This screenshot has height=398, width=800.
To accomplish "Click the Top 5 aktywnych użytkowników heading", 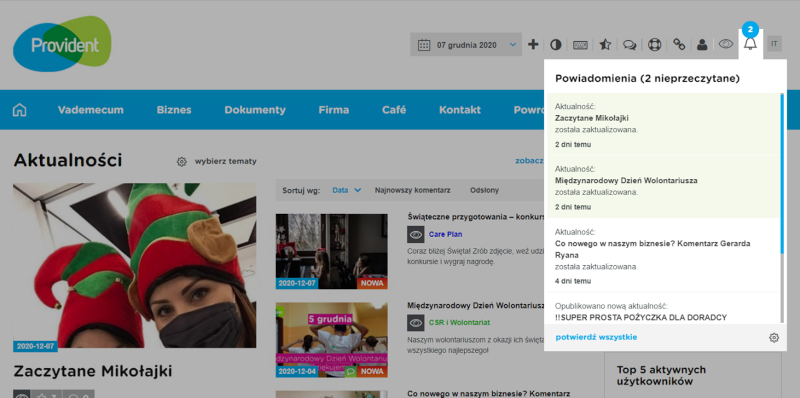I will tap(661, 376).
